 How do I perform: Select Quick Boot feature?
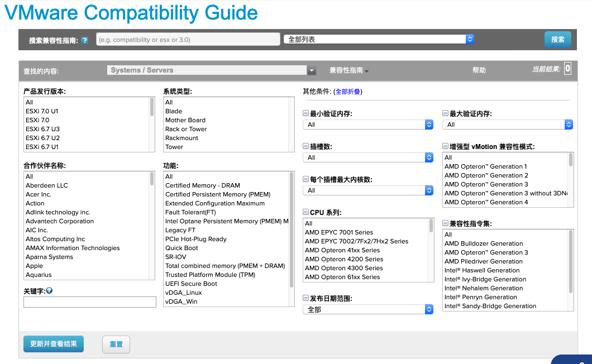point(182,248)
